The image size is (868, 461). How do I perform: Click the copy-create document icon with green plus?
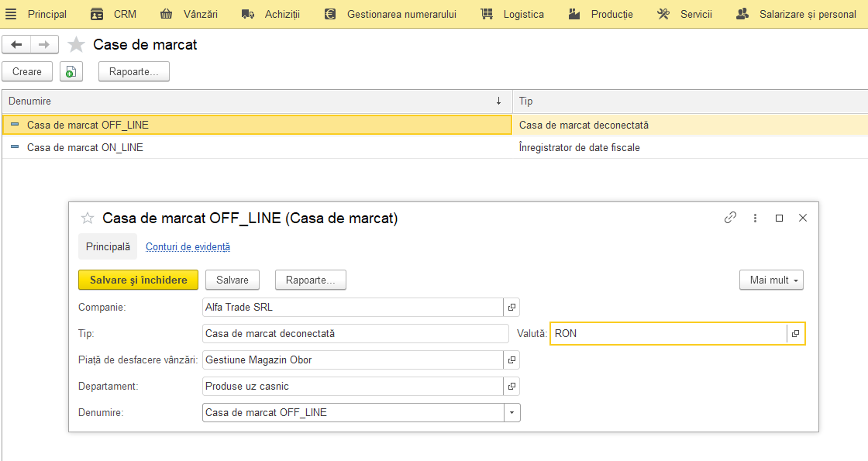pos(71,71)
